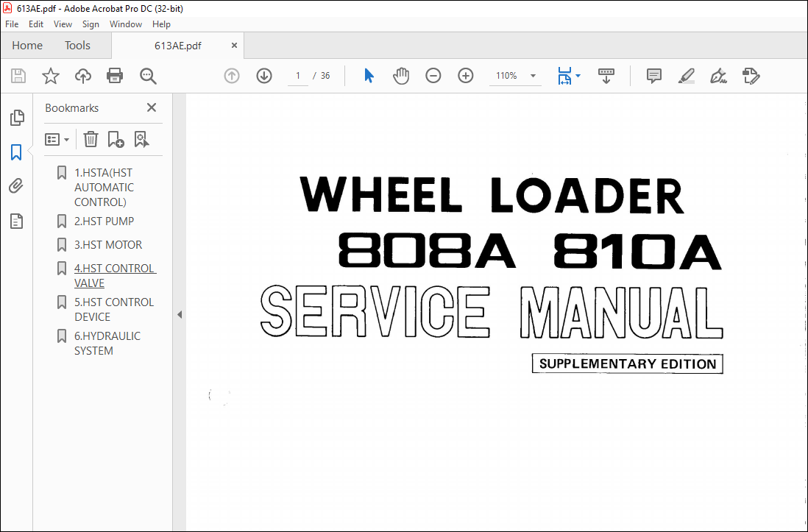Click the SUPPLEMENTARY EDITION box on page

(x=627, y=364)
